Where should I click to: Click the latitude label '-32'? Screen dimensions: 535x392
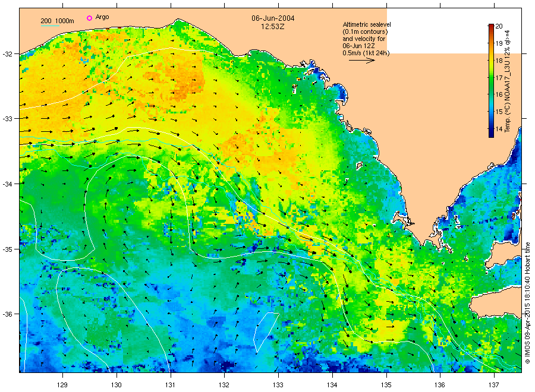[x=8, y=54]
